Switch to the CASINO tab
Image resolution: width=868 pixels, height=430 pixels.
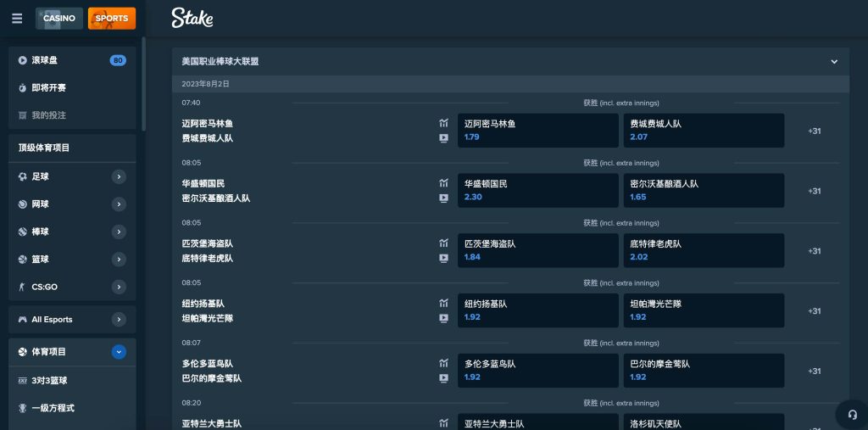[59, 19]
